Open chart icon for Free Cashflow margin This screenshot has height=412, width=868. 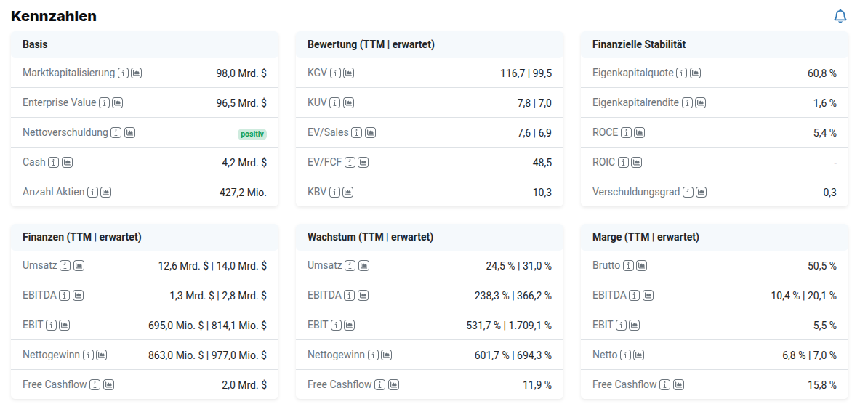pyautogui.click(x=678, y=384)
